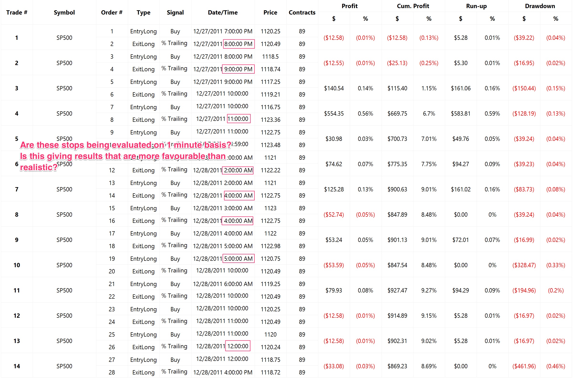Click cumulative profit ($25.13) for trade 2
The height and width of the screenshot is (379, 588).
point(397,63)
